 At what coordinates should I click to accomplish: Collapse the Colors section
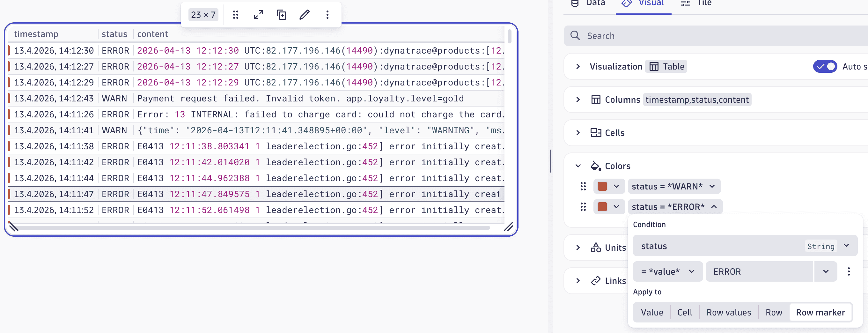[x=578, y=166]
